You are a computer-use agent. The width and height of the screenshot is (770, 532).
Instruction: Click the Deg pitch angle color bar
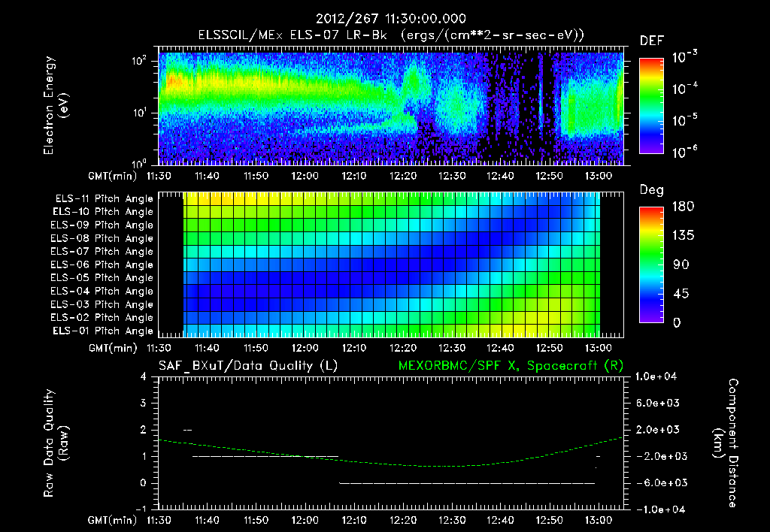(651, 265)
